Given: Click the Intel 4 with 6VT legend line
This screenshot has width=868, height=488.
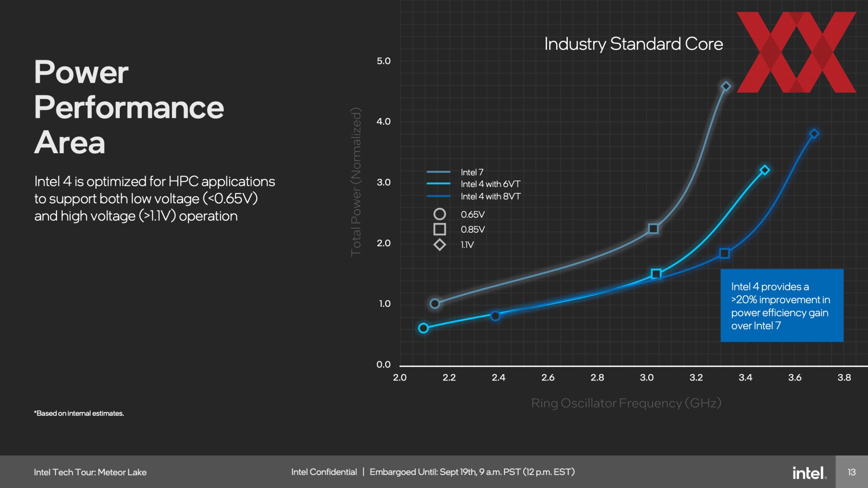Looking at the screenshot, I should click(439, 184).
